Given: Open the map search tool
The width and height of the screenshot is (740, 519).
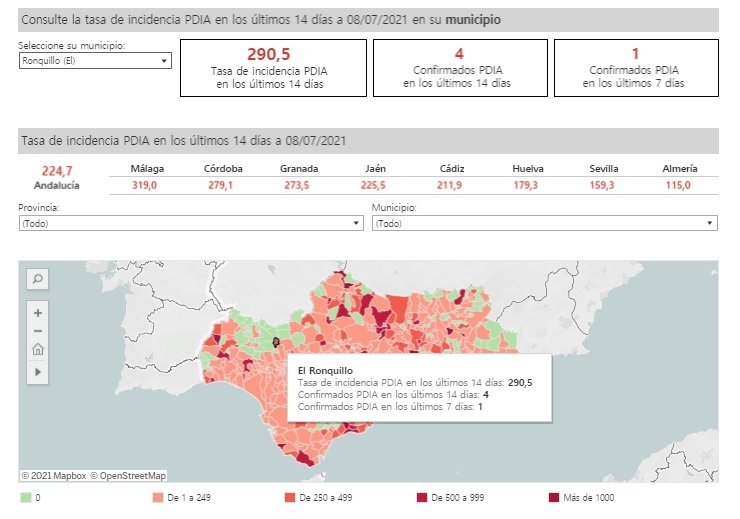Looking at the screenshot, I should click(37, 280).
